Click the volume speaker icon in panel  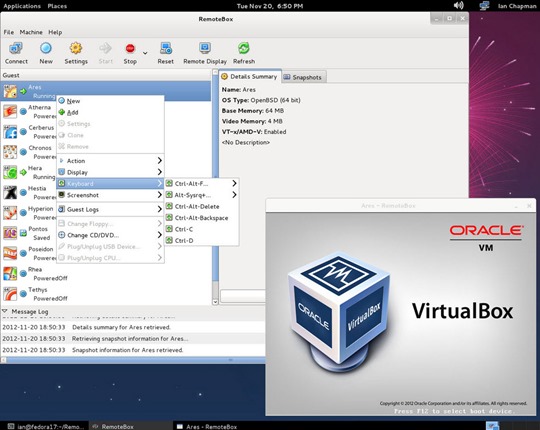458,5
